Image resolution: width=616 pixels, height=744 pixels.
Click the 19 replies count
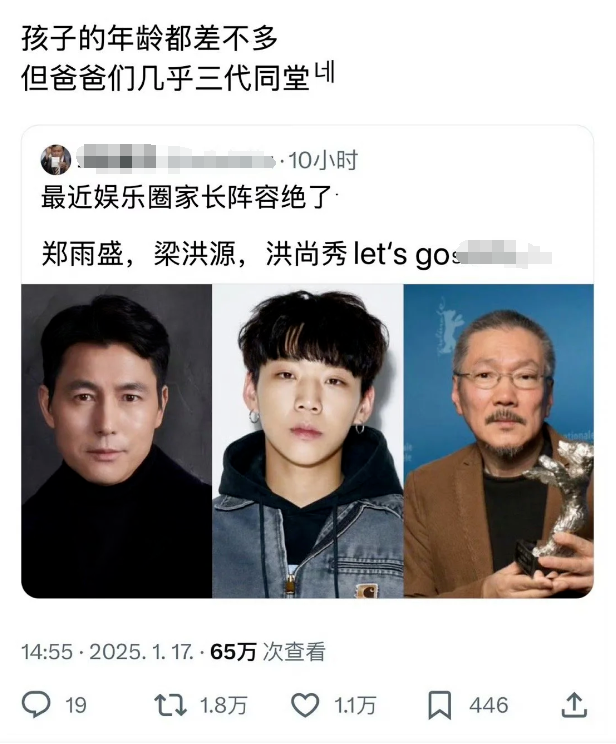coord(76,706)
